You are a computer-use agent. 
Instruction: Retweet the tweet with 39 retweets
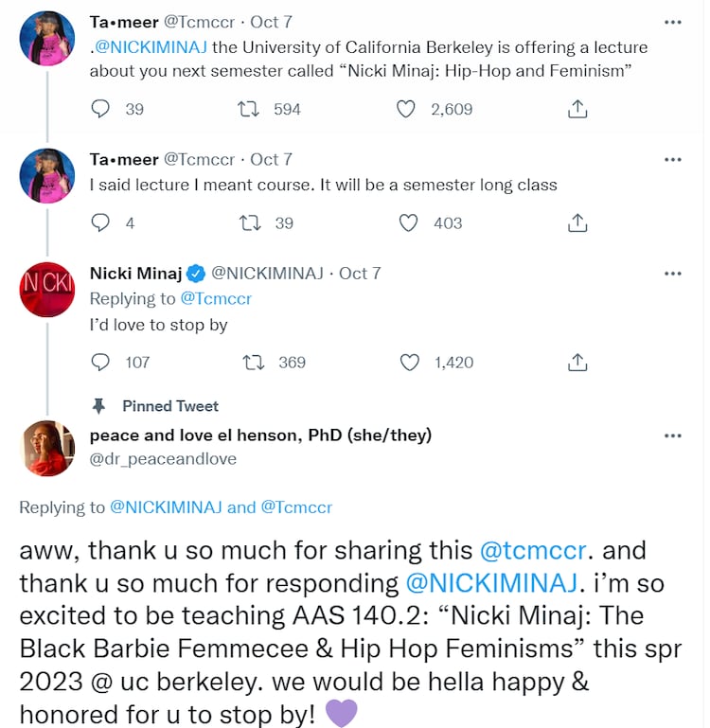pos(251,222)
